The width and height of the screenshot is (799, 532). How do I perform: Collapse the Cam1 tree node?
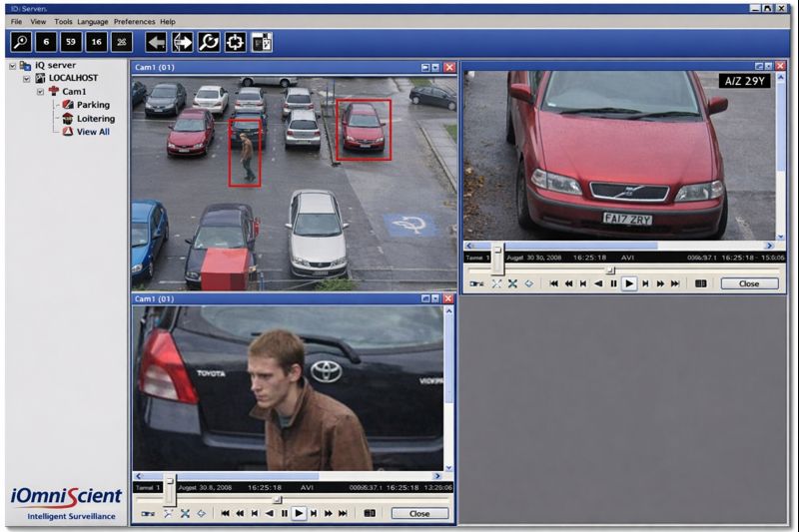[40, 92]
